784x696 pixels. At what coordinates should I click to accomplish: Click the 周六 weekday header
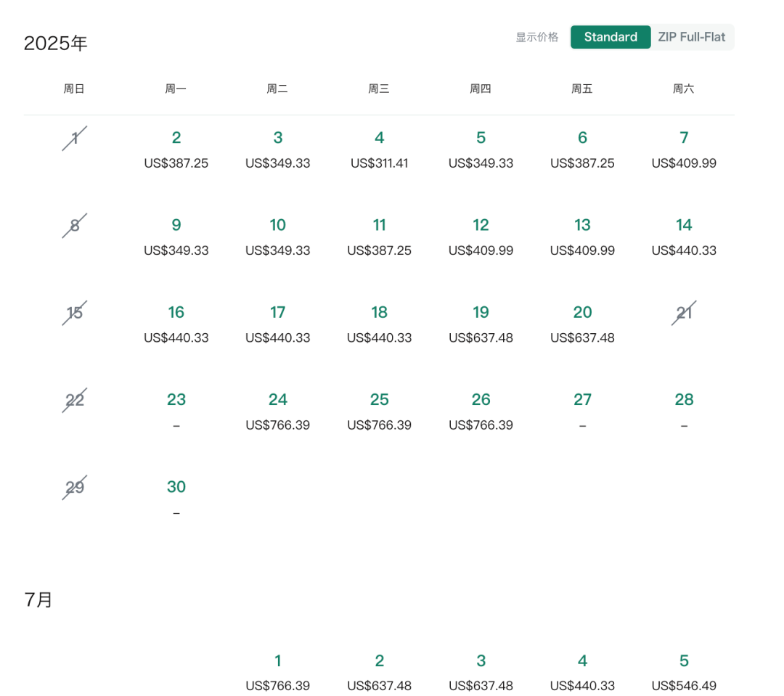(683, 89)
